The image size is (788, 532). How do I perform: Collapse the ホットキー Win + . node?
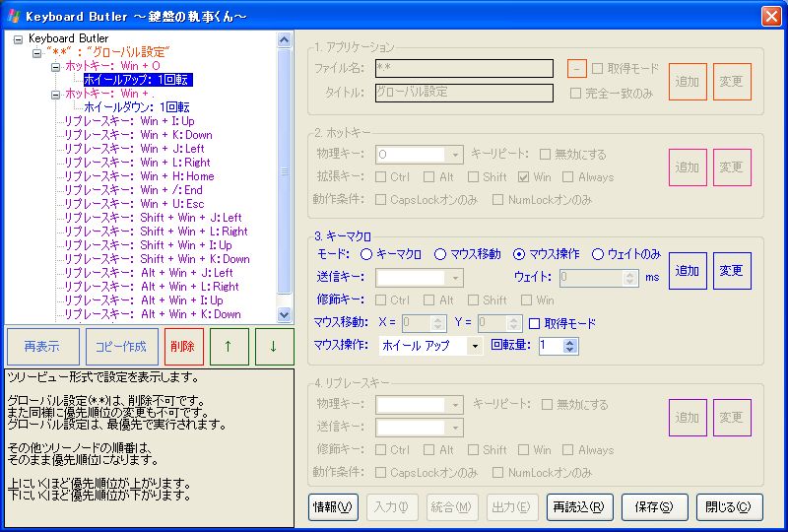pos(56,95)
